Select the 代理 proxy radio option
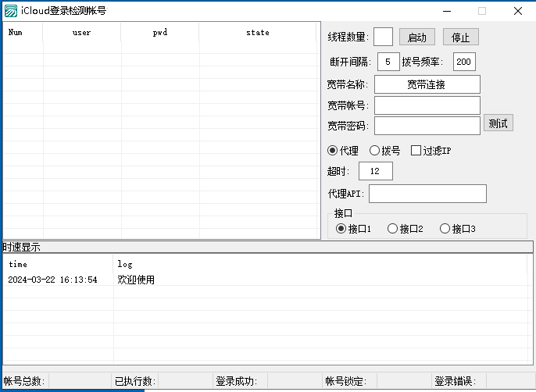 [x=333, y=151]
